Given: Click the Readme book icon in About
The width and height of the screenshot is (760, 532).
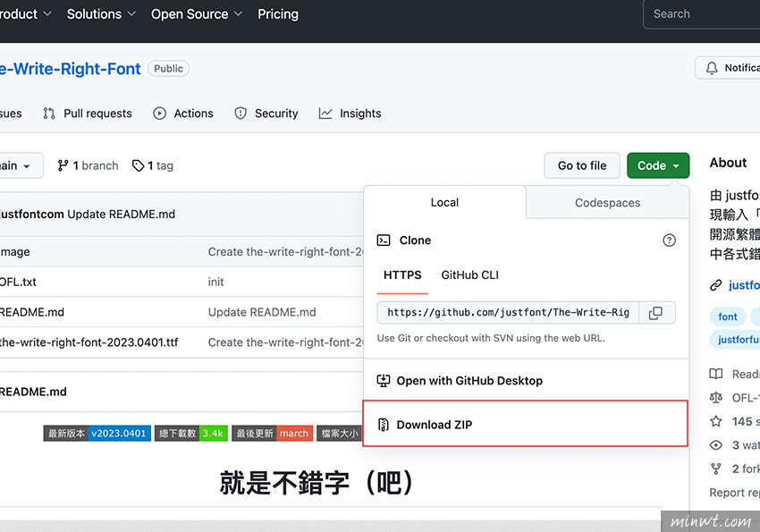Looking at the screenshot, I should coord(716,374).
